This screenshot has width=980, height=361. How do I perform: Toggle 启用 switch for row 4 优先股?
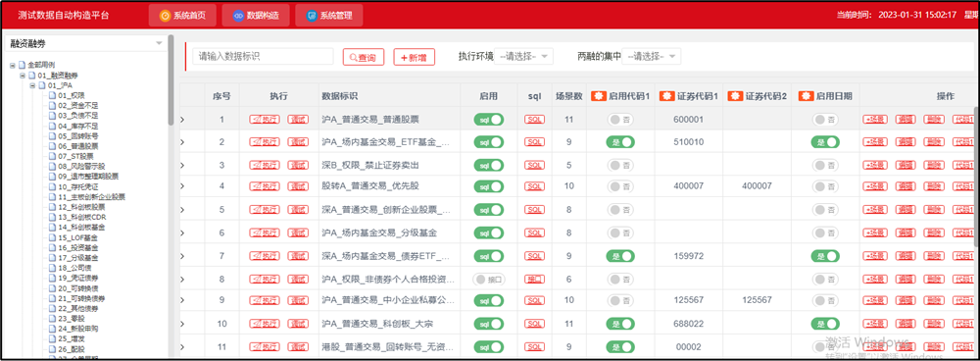(489, 186)
